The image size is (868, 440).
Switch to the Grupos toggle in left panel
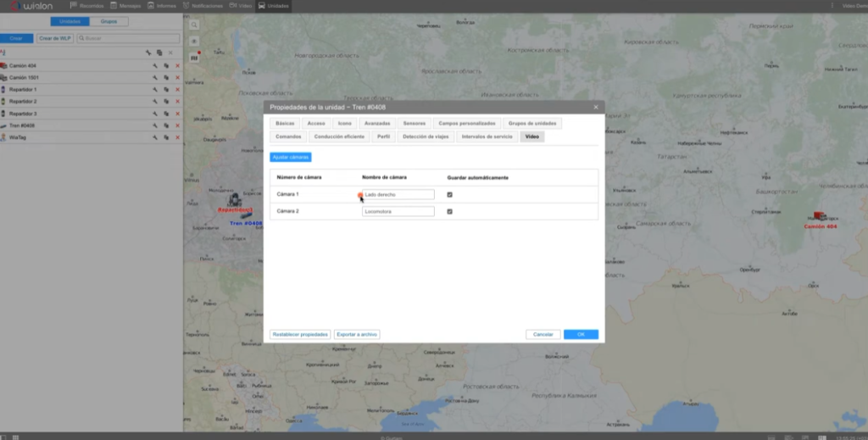108,21
